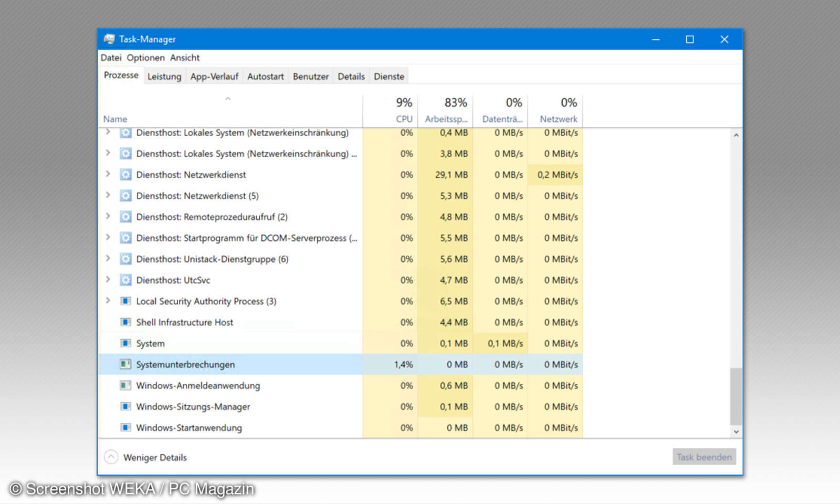Expand Diensthost: Unistack-Dienstgruppe (6)
The width and height of the screenshot is (840, 504).
[x=108, y=259]
